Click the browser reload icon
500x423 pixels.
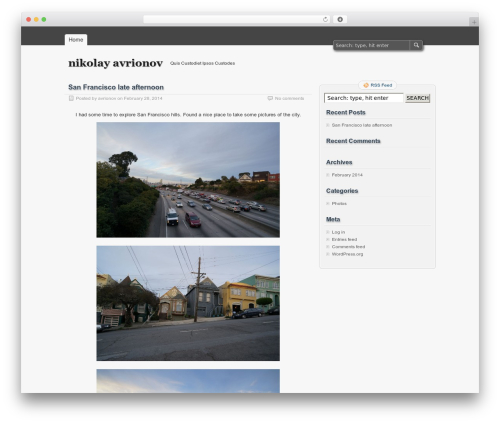tap(325, 19)
